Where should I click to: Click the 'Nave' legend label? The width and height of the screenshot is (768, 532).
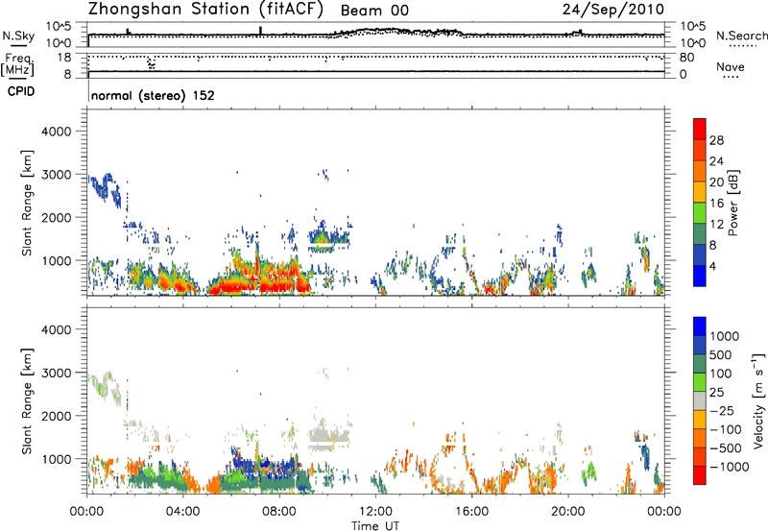click(731, 67)
